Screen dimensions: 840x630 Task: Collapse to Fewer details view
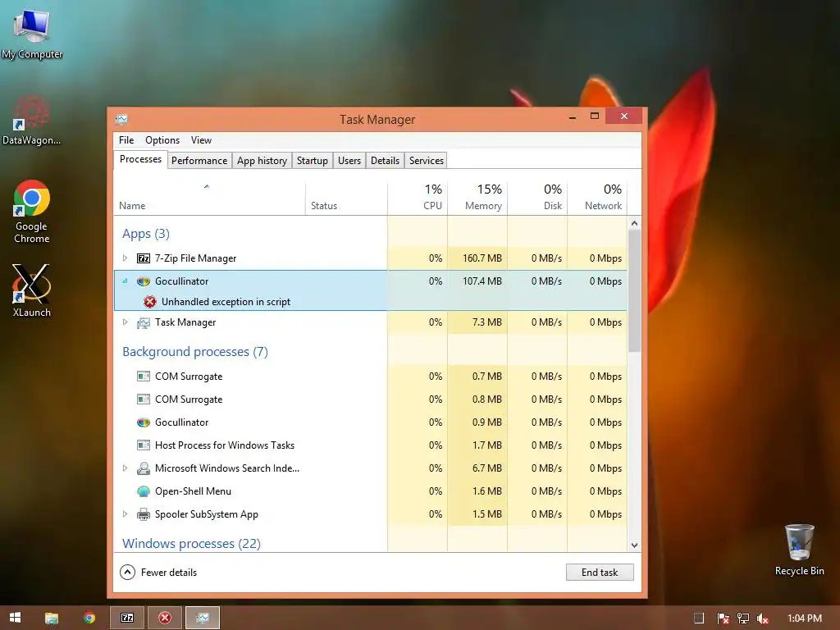click(x=158, y=572)
